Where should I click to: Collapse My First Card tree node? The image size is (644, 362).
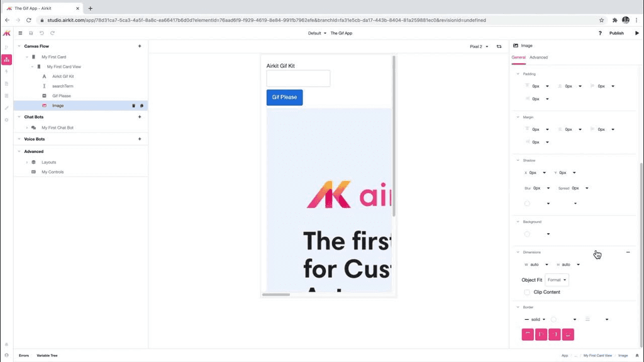pos(27,57)
